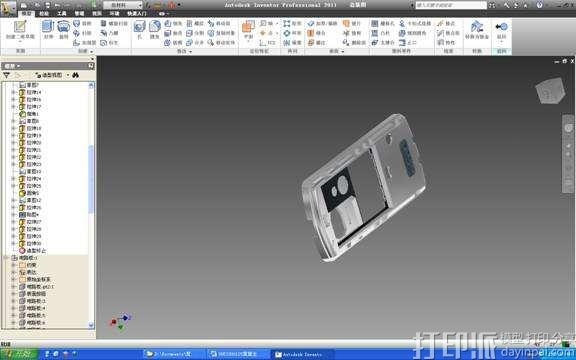This screenshot has height=360, width=576.
Task: Click in the help search input field
Action: pyautogui.click(x=451, y=5)
